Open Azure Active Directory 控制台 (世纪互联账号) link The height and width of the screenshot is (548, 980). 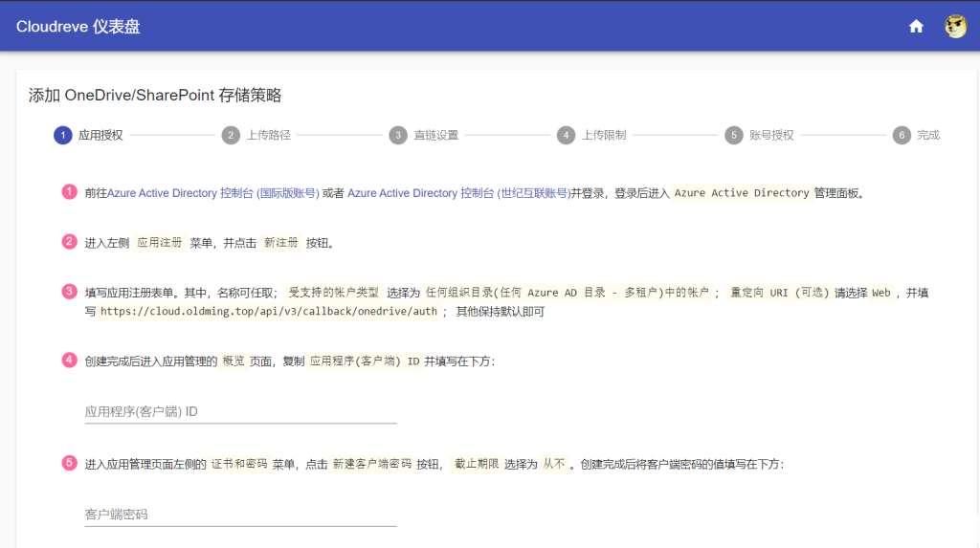click(x=458, y=193)
